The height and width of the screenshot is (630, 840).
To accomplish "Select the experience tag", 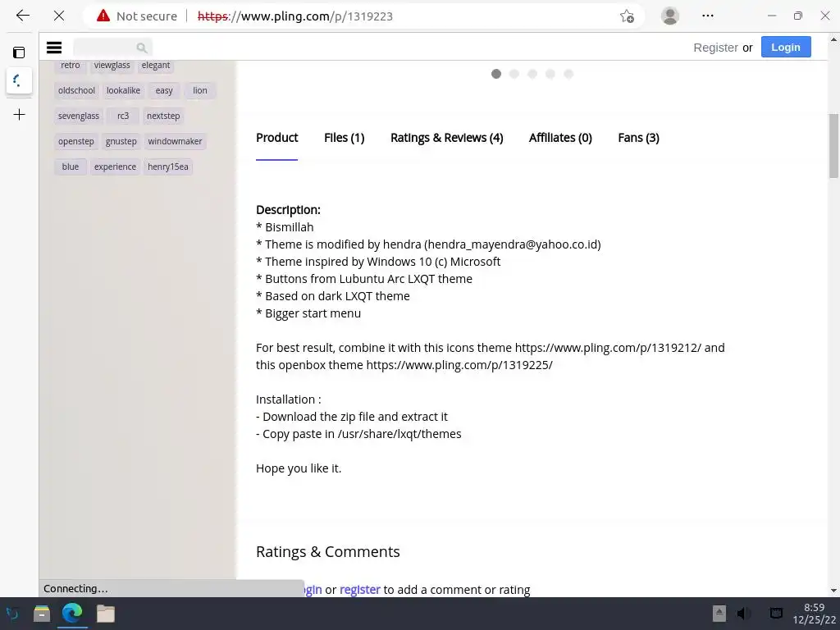I will point(115,167).
